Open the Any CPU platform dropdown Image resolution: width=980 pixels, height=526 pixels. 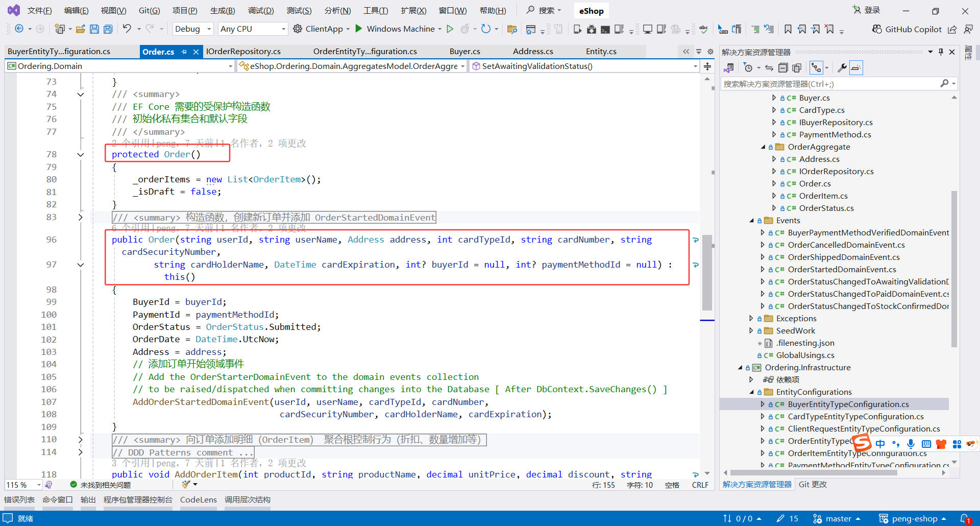(x=253, y=29)
